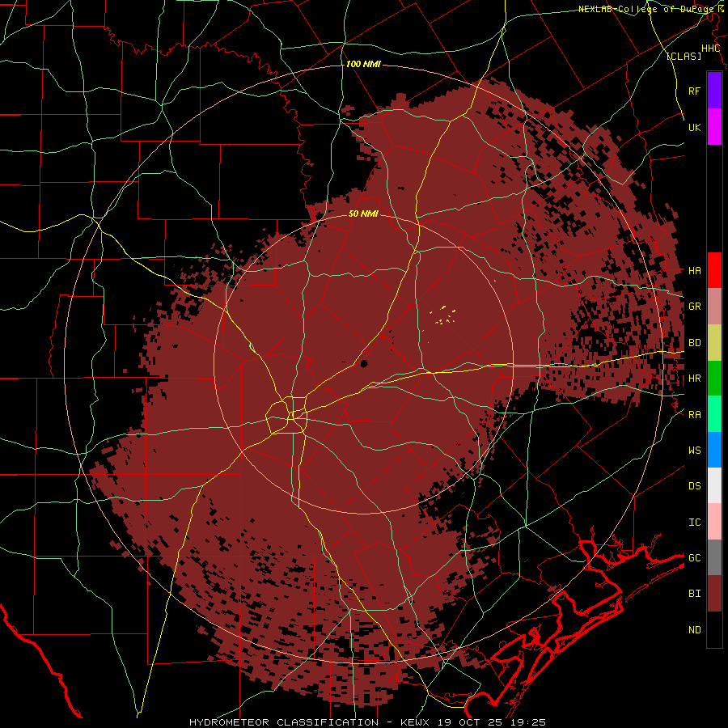
Task: Click the IC legend label
Action: (694, 523)
